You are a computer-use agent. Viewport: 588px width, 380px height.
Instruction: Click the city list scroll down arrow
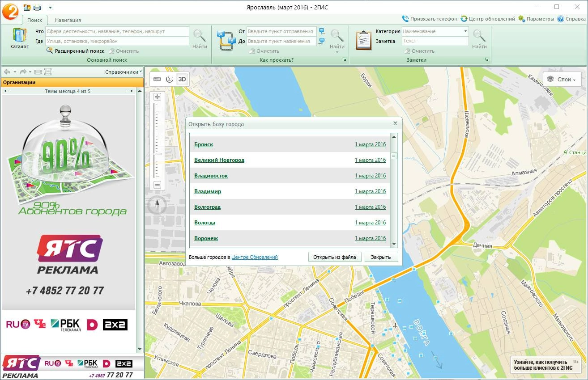point(394,244)
